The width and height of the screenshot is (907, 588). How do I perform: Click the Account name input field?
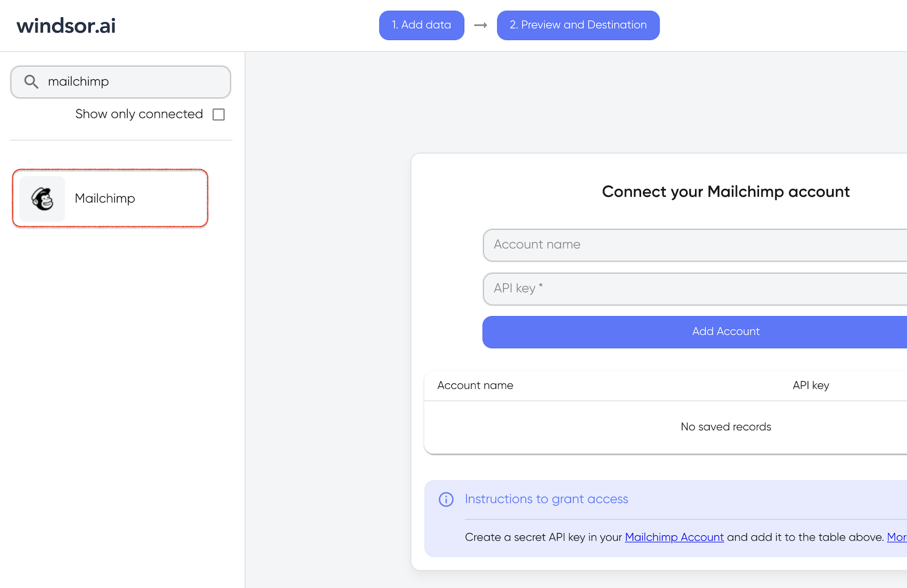pos(695,245)
